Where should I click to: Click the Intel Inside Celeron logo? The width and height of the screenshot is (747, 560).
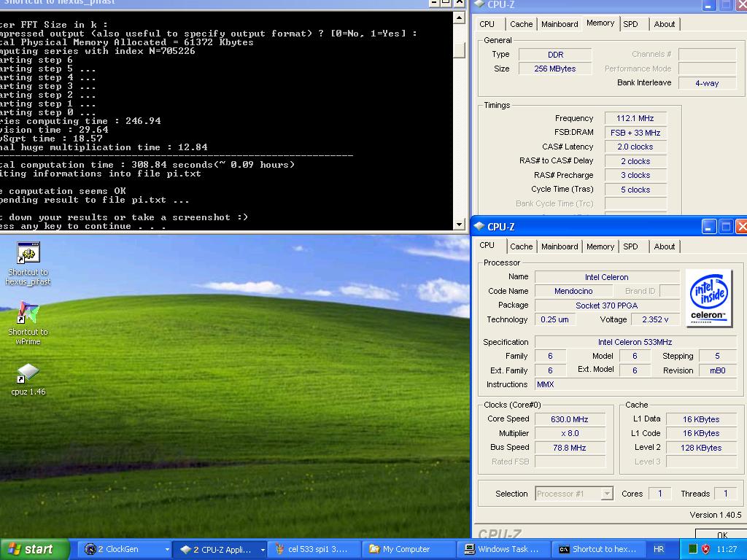point(709,298)
